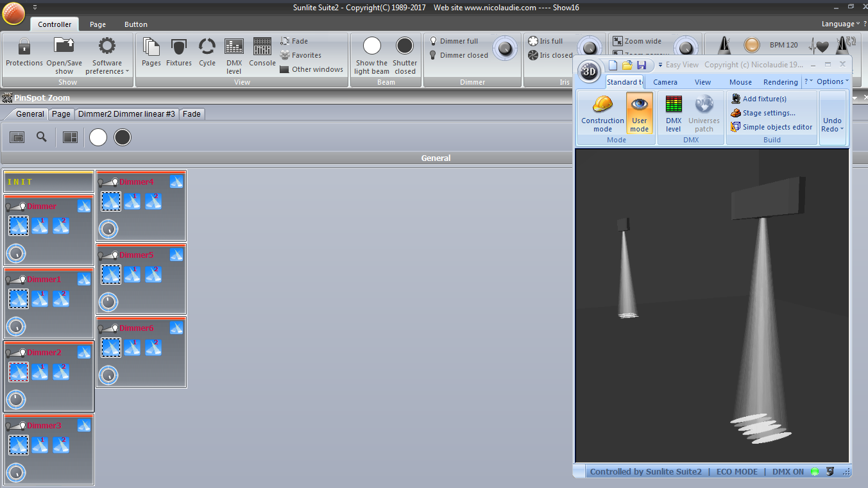The image size is (868, 488).
Task: Toggle Shutter closed in Beam group
Action: click(x=405, y=56)
